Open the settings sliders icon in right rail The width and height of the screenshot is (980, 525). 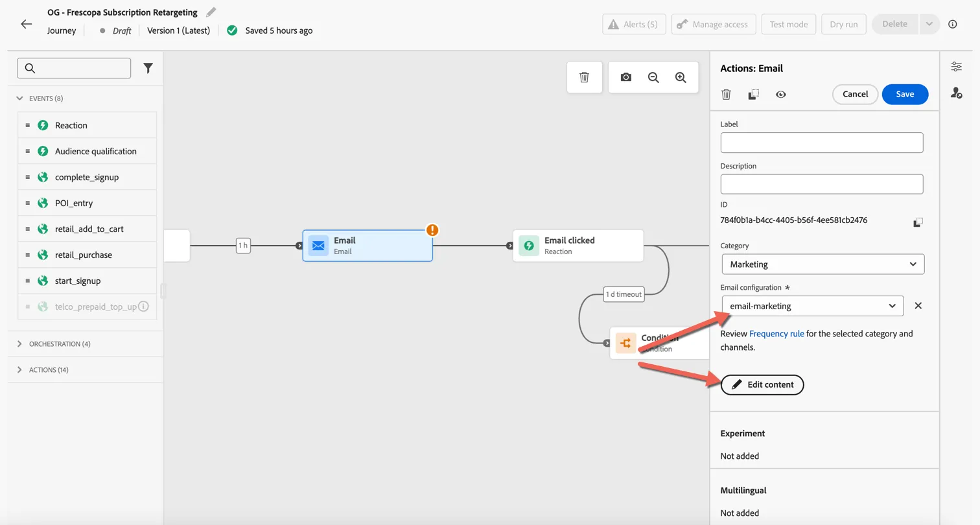(x=956, y=66)
